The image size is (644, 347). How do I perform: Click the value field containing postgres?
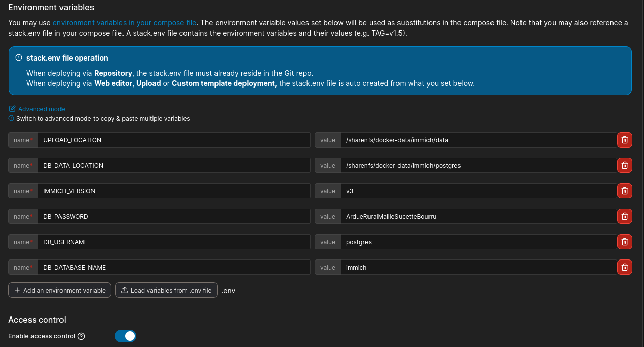point(478,242)
